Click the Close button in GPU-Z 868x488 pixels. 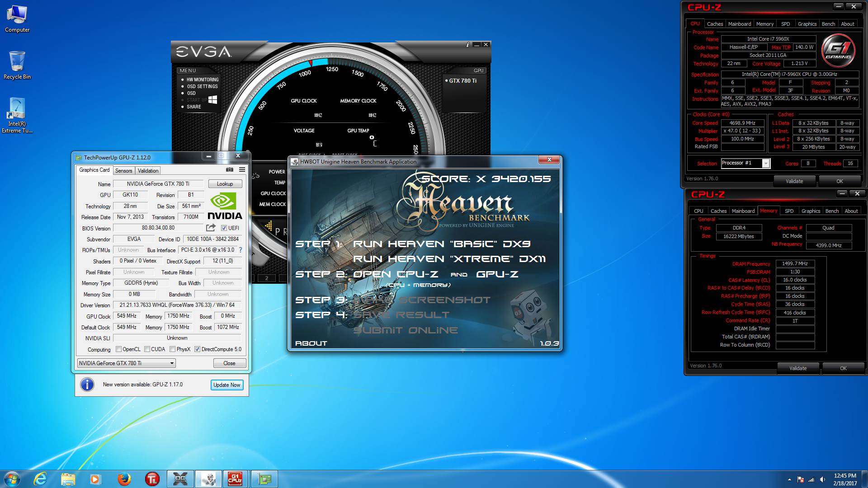click(229, 363)
